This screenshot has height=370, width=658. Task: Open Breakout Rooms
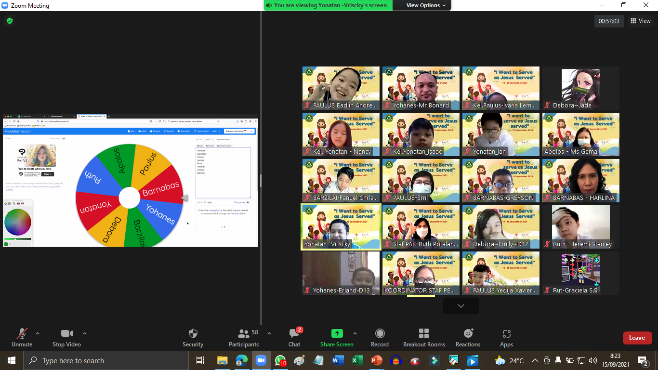(424, 337)
